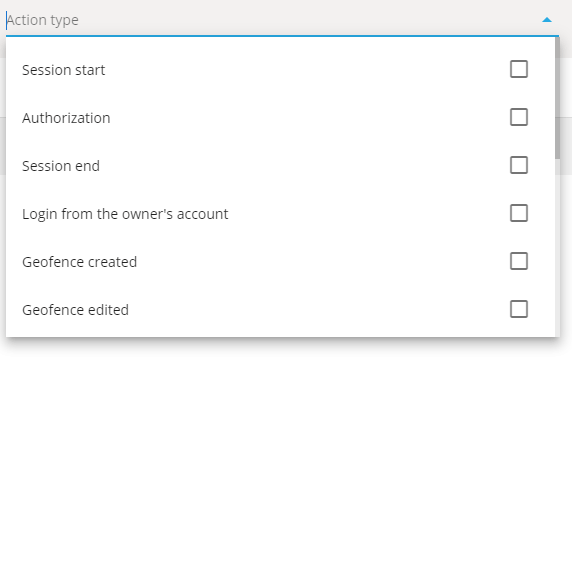Click the scrollbar track below the thumb

(557, 248)
